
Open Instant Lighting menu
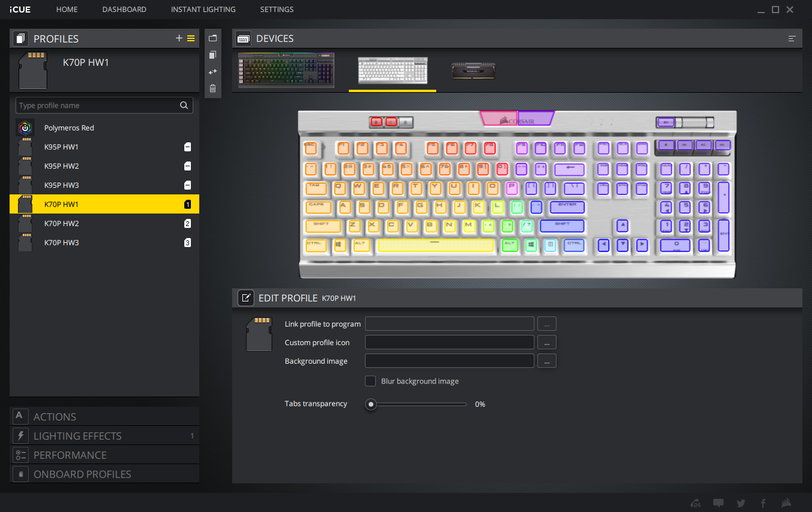tap(203, 10)
